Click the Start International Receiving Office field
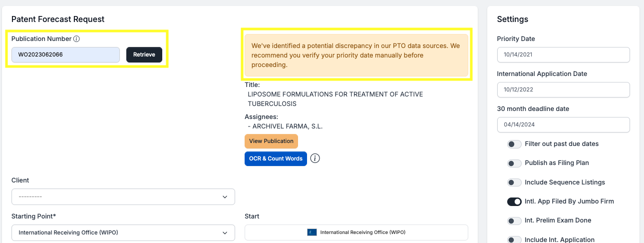The height and width of the screenshot is (243, 644). point(356,232)
